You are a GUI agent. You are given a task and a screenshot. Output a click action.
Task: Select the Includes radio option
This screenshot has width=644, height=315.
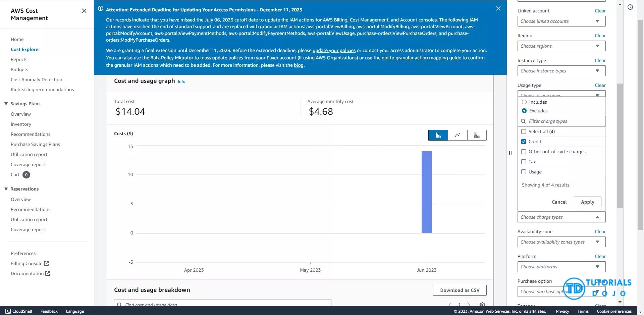tap(524, 102)
